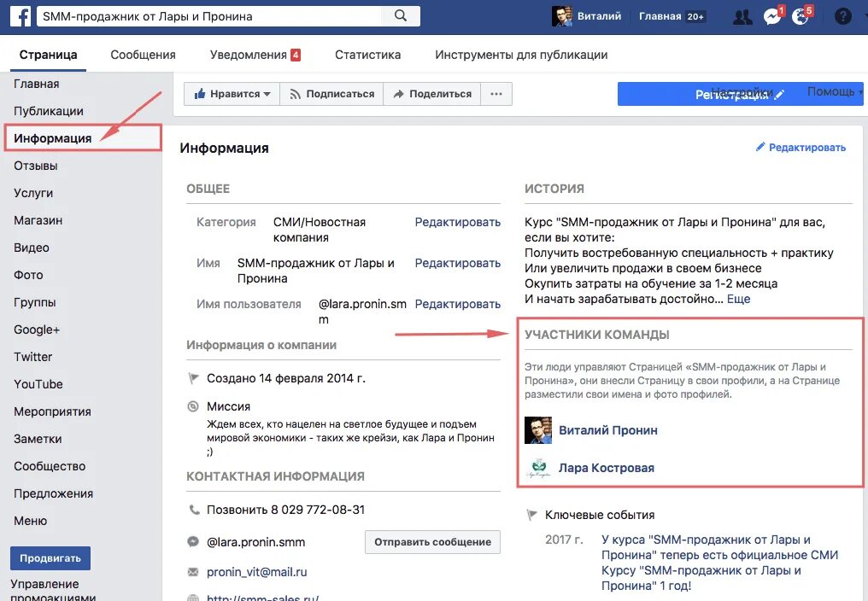The height and width of the screenshot is (601, 868).
Task: Click Виталий Пронин team member photo
Action: 538,430
